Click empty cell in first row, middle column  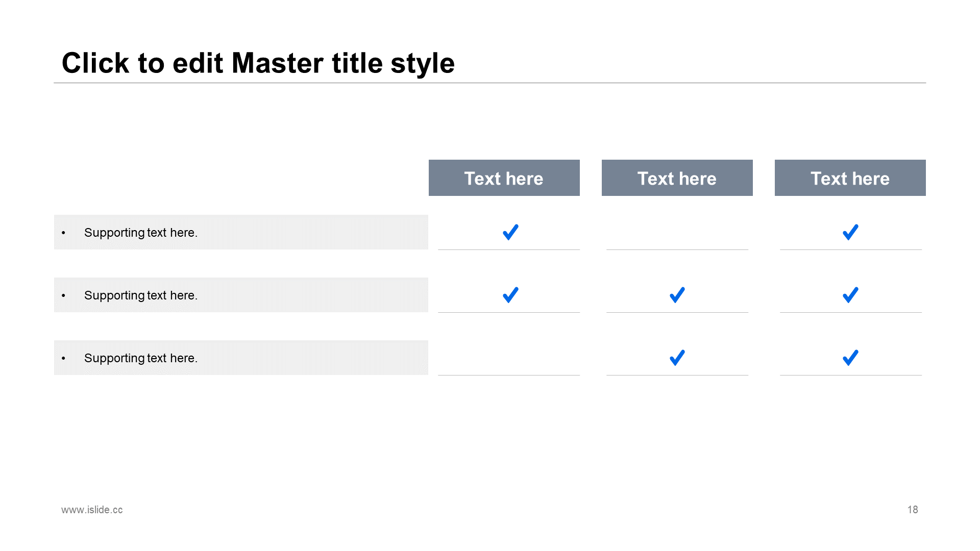pos(677,233)
